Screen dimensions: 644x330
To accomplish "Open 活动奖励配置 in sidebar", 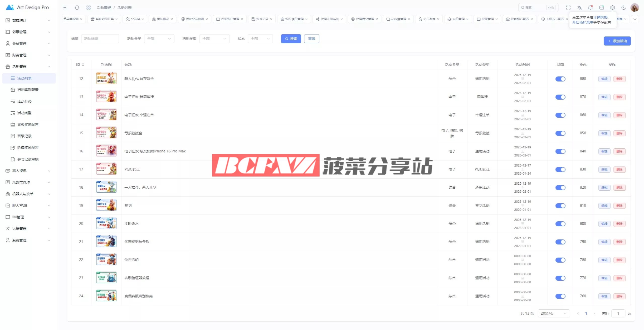I will pos(28,90).
